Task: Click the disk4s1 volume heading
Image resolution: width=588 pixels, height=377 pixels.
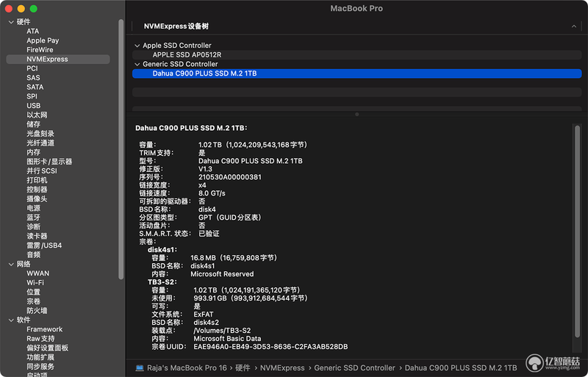Action: pos(162,250)
